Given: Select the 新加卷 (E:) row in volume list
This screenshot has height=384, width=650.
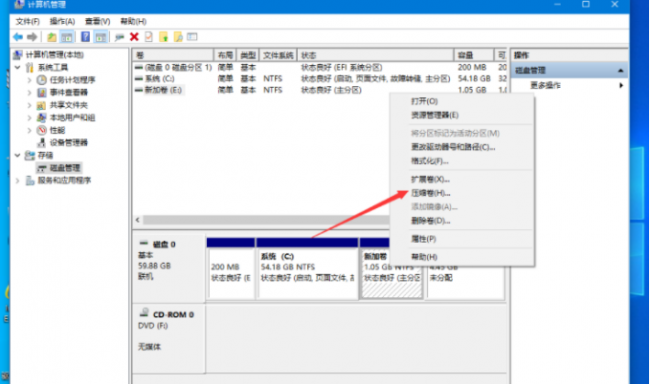Looking at the screenshot, I should click(x=320, y=90).
